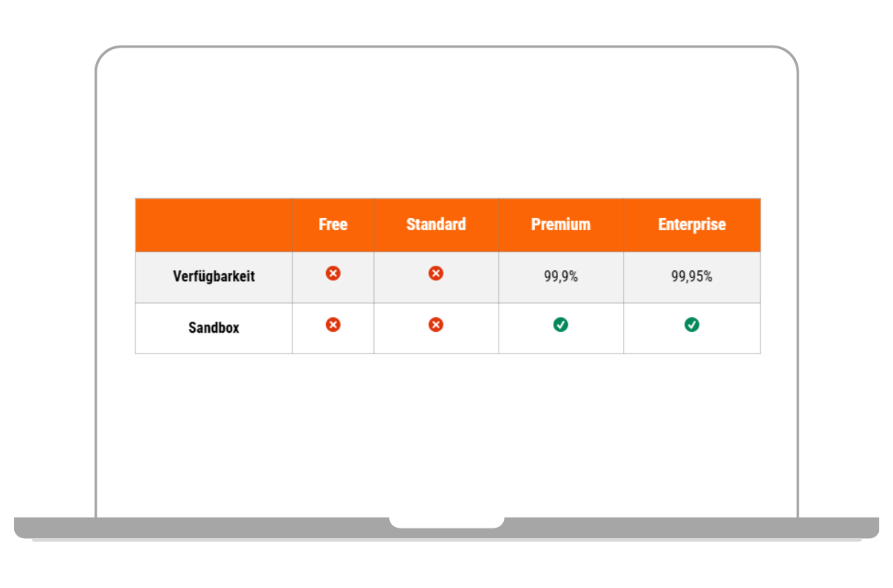The height and width of the screenshot is (588, 893).
Task: Click the 99,95% Enterprise availability value
Action: [x=692, y=277]
